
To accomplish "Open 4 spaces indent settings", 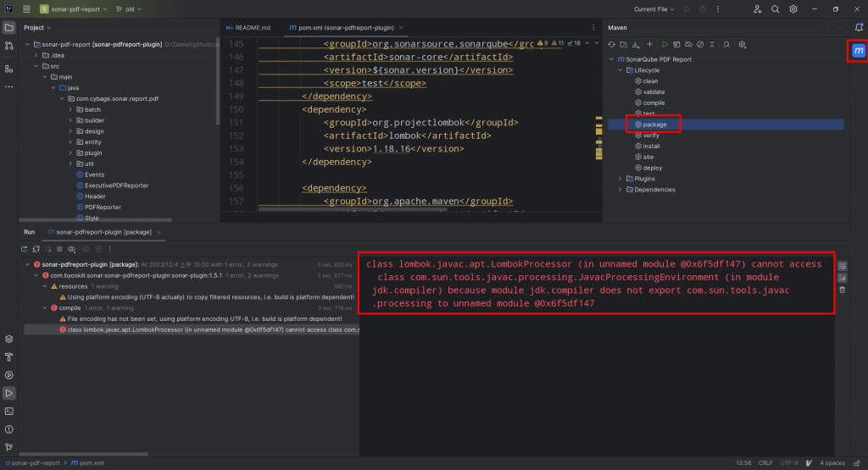I will (832, 463).
